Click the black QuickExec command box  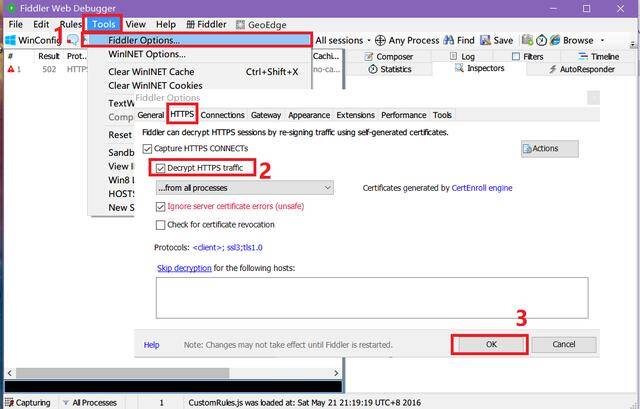(x=173, y=386)
